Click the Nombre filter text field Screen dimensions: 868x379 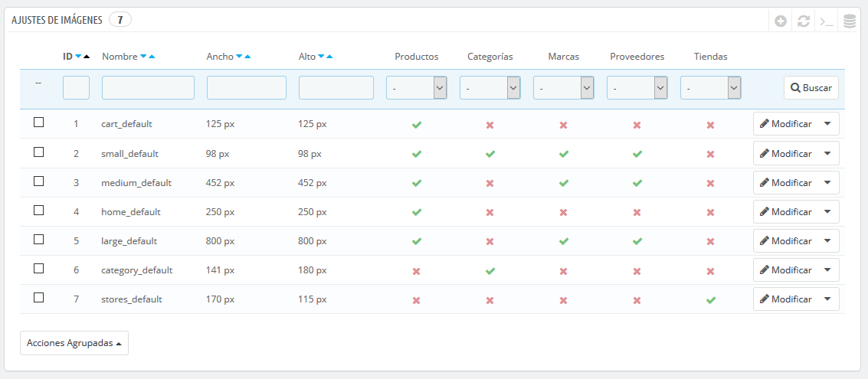tap(149, 88)
